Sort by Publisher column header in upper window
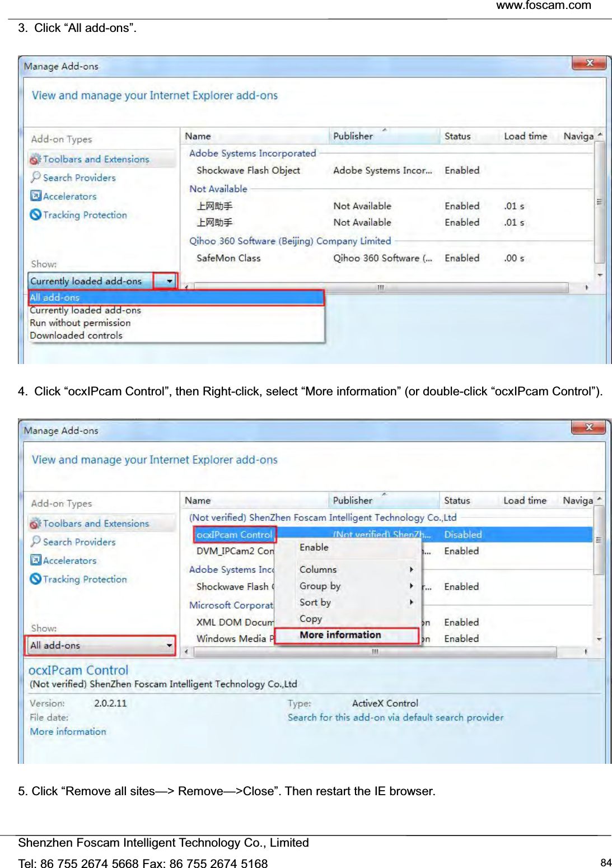Viewport: 612px width, 868px height. coord(384,136)
